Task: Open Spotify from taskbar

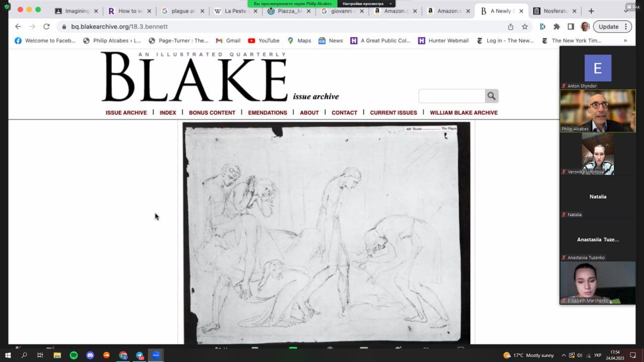Action: [x=73, y=355]
